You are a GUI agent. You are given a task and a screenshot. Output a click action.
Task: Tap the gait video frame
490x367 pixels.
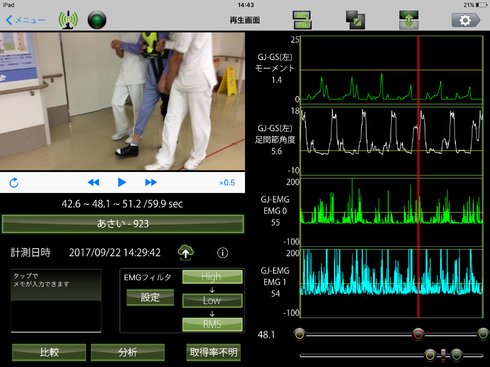tap(122, 101)
